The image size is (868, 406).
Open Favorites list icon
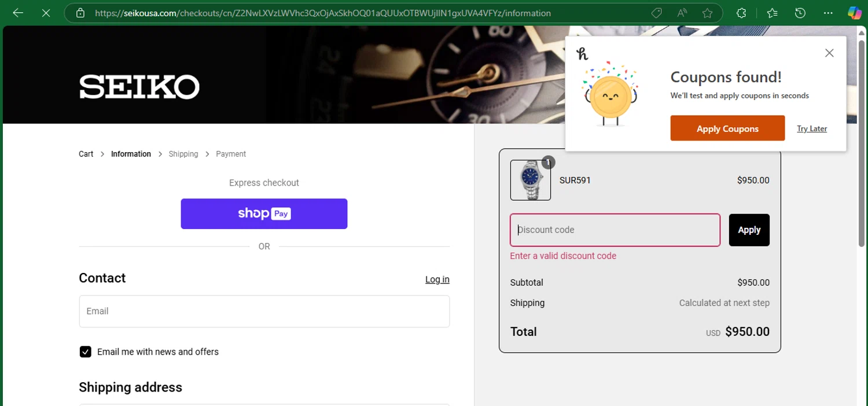tap(773, 13)
